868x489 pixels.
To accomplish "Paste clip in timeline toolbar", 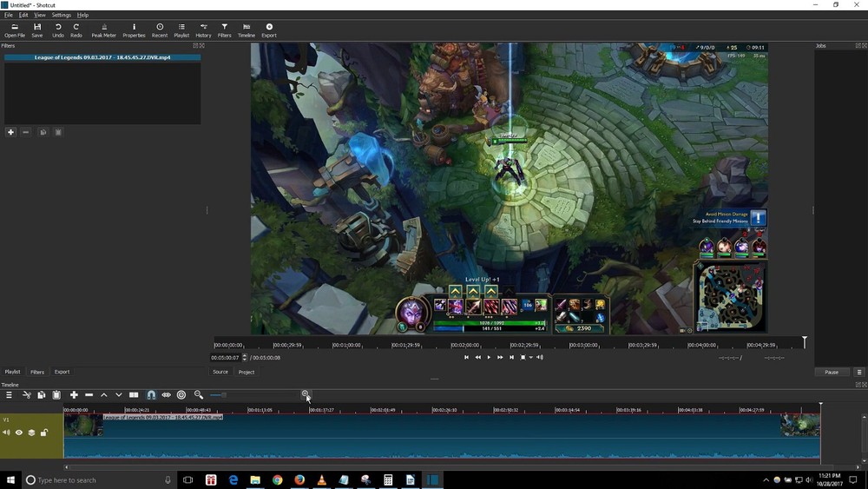I will coord(56,395).
